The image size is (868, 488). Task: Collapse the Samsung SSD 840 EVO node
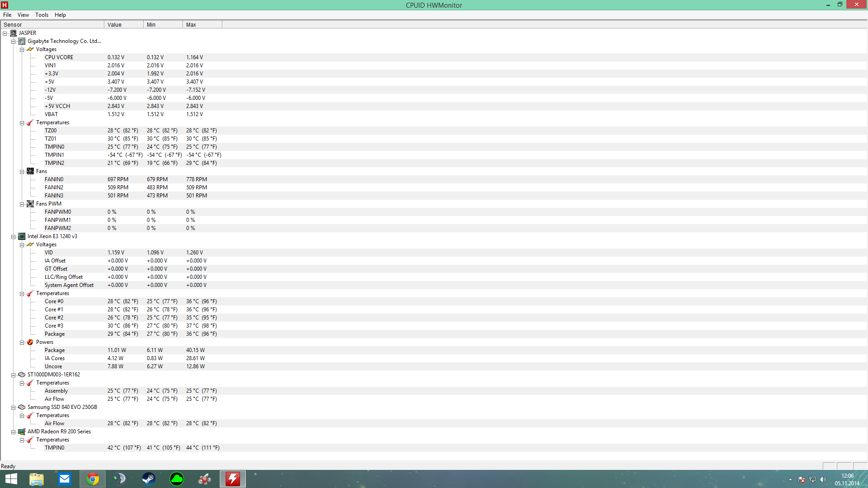point(14,408)
